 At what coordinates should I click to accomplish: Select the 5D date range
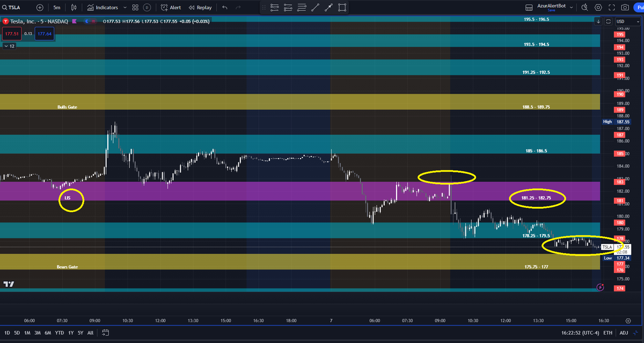pos(17,333)
